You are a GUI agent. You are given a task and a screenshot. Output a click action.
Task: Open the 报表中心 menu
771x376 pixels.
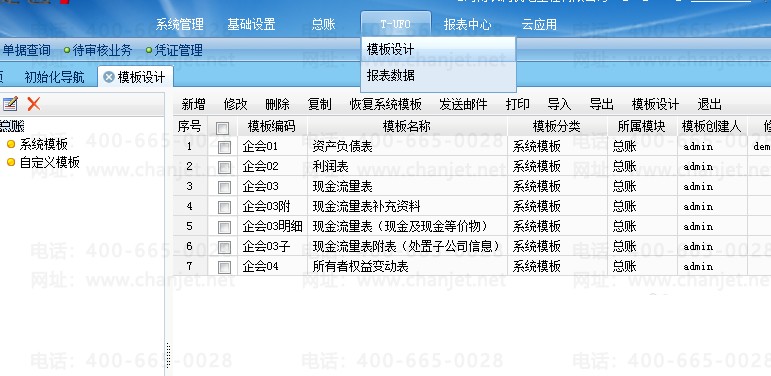467,24
